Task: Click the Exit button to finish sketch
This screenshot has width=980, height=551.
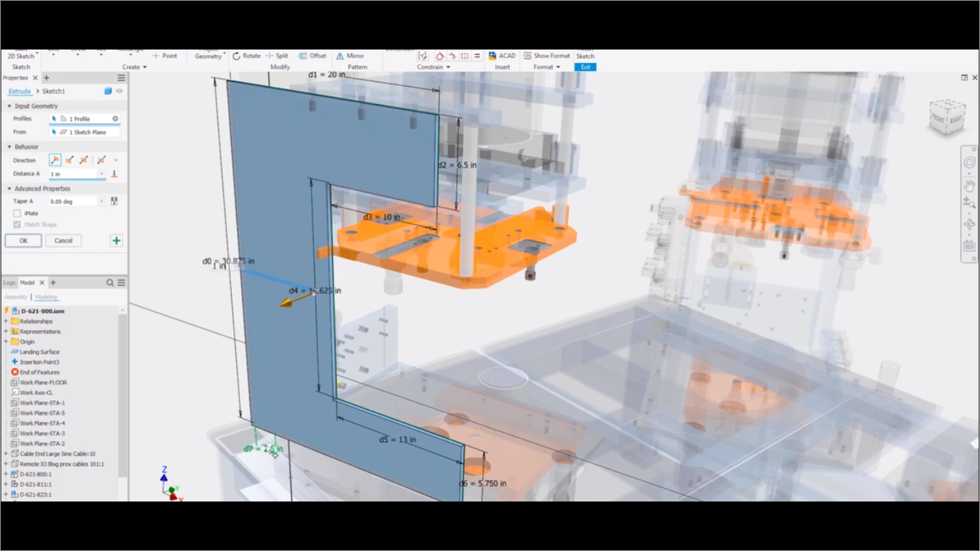Action: 585,67
